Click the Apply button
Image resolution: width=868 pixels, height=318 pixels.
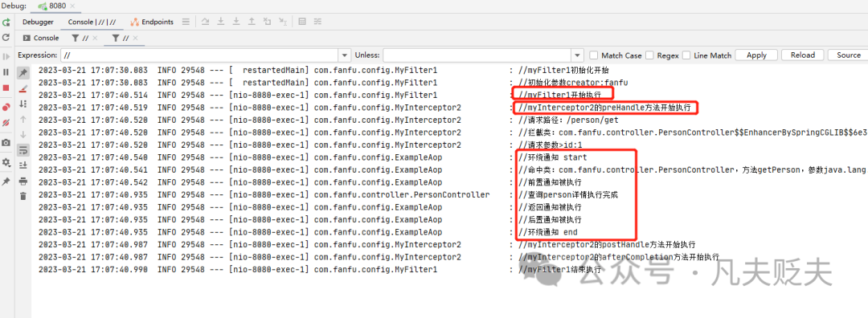click(756, 55)
